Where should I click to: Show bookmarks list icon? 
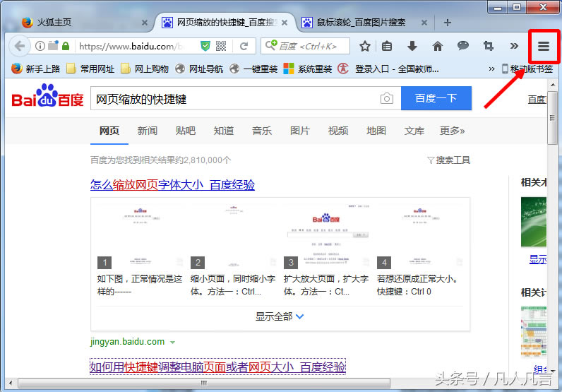click(387, 46)
